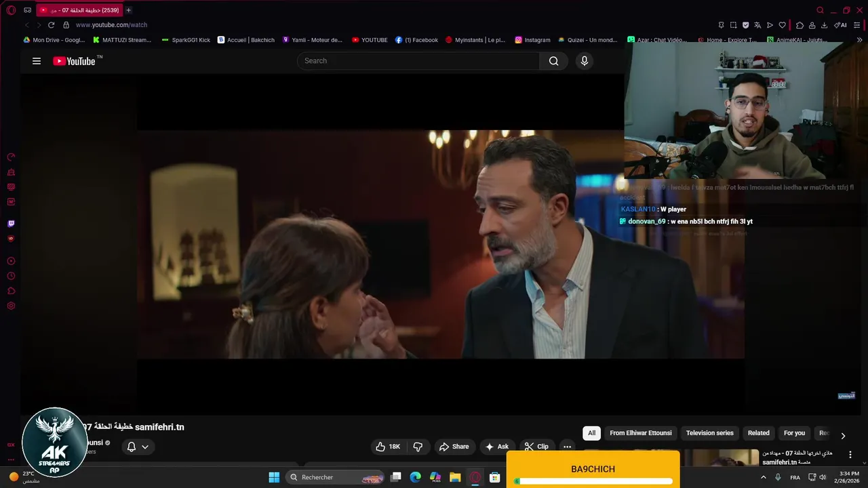Create a clip with Clip button
The width and height of the screenshot is (868, 488).
tap(536, 447)
